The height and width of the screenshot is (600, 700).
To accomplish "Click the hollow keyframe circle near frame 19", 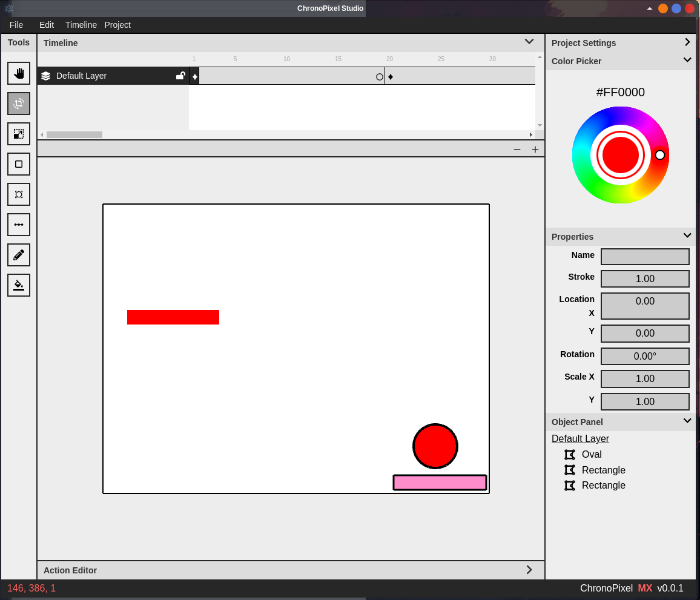I will [x=380, y=76].
